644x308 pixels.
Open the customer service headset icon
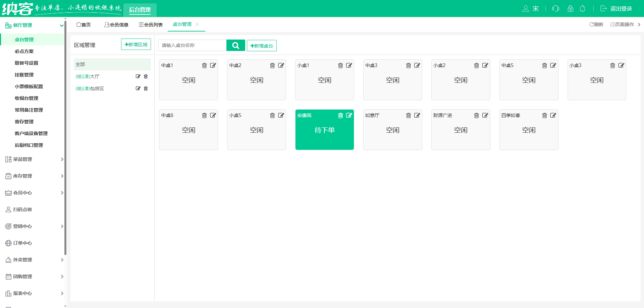coord(555,9)
